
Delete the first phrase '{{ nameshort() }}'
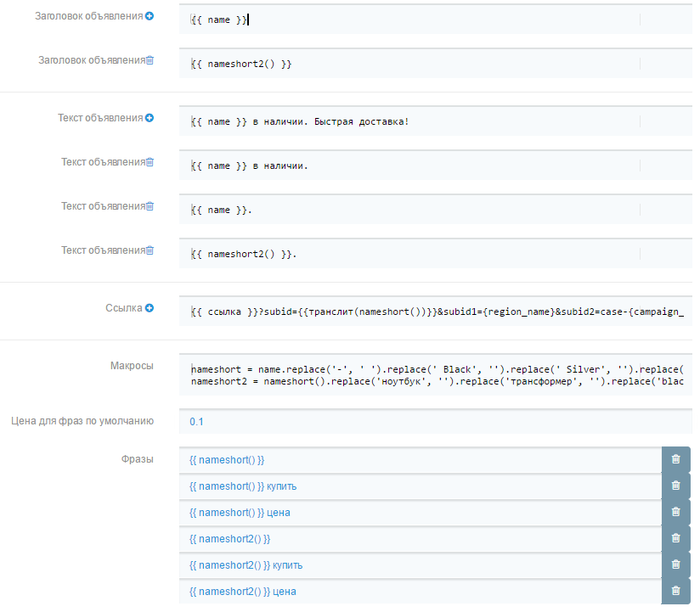[675, 459]
